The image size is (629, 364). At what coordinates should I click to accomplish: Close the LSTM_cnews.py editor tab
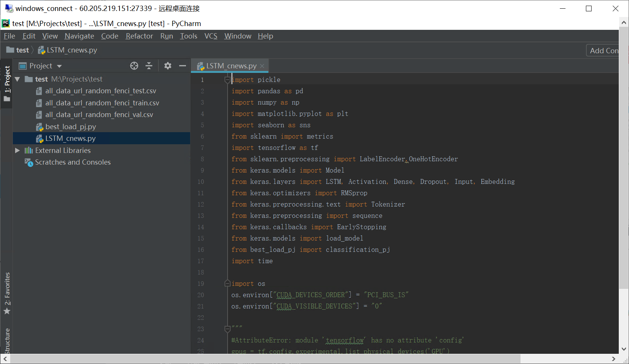click(x=262, y=66)
